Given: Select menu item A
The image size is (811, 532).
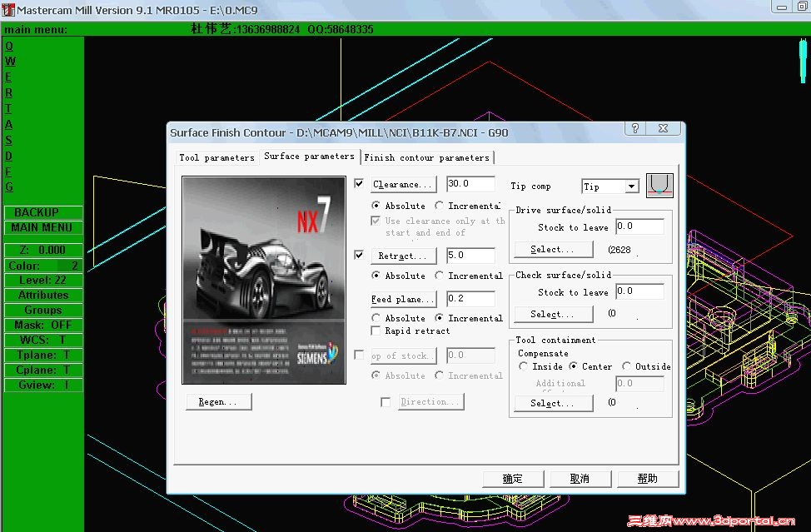Looking at the screenshot, I should 9,125.
